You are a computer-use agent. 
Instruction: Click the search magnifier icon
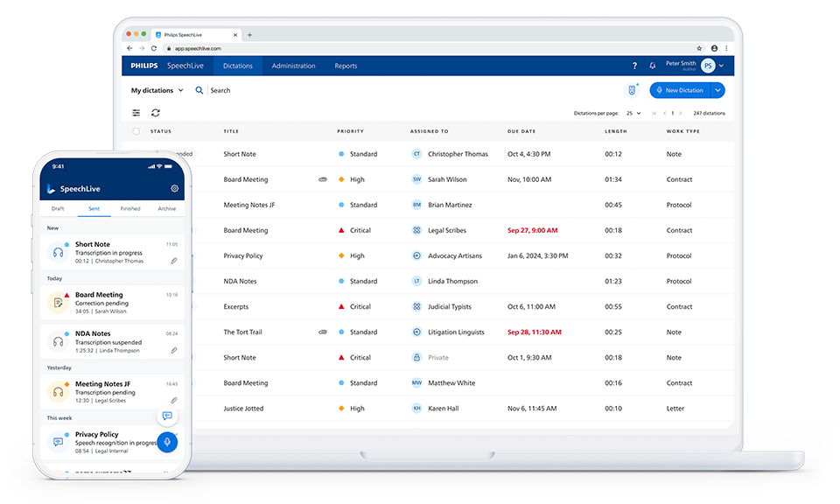[x=199, y=90]
